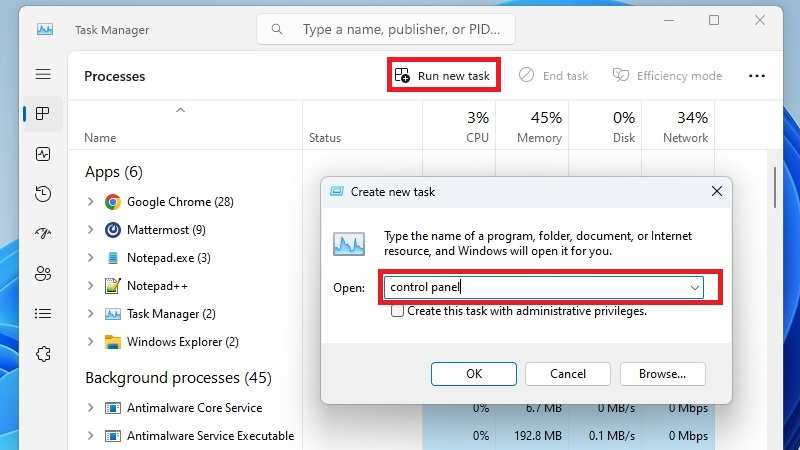Image resolution: width=800 pixels, height=450 pixels.
Task: Sort processes by the Memory column
Action: click(539, 128)
